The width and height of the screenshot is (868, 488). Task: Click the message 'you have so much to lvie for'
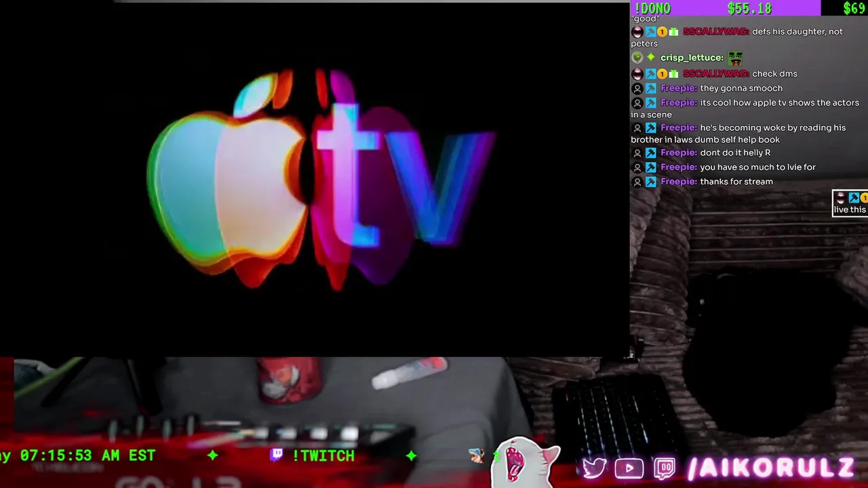pos(757,167)
